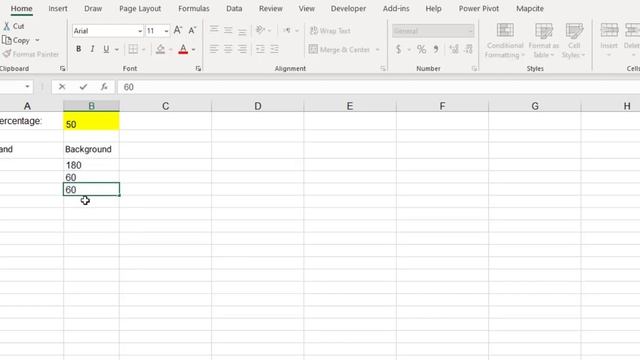Screen dimensions: 640x360
Task: Open Font settings dialog launcher
Action: click(x=198, y=69)
